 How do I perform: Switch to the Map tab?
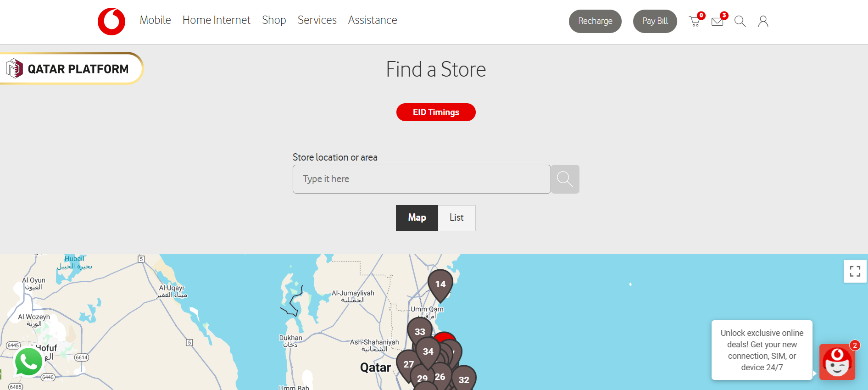417,218
